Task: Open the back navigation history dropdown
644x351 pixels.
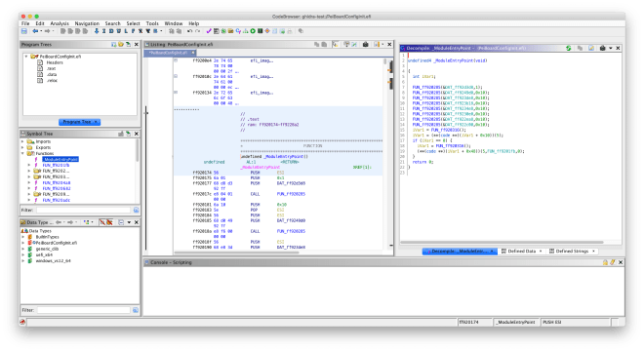Action: coord(41,31)
